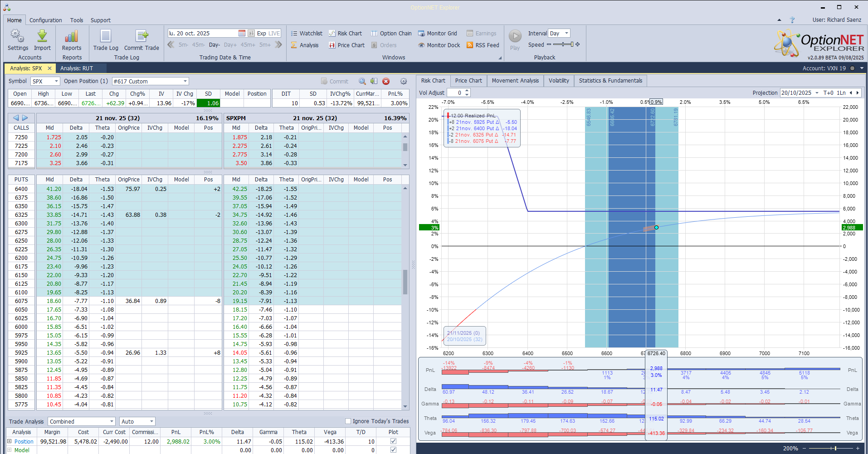Open the trading date calendar picker icon
Viewport: 868px width, 454px height.
(x=242, y=33)
